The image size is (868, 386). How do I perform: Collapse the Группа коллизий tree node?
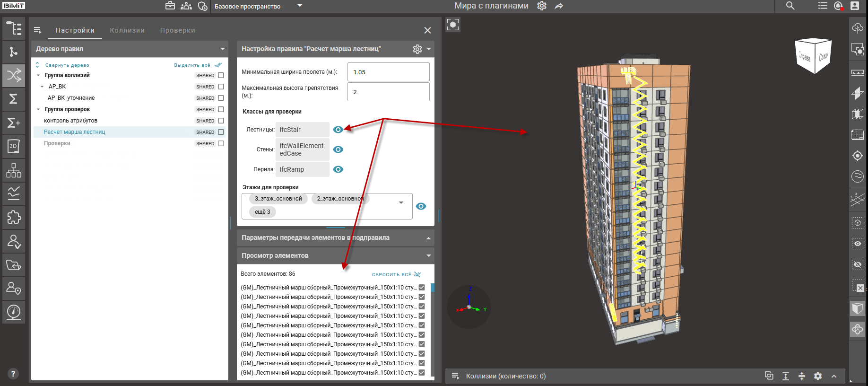[38, 75]
